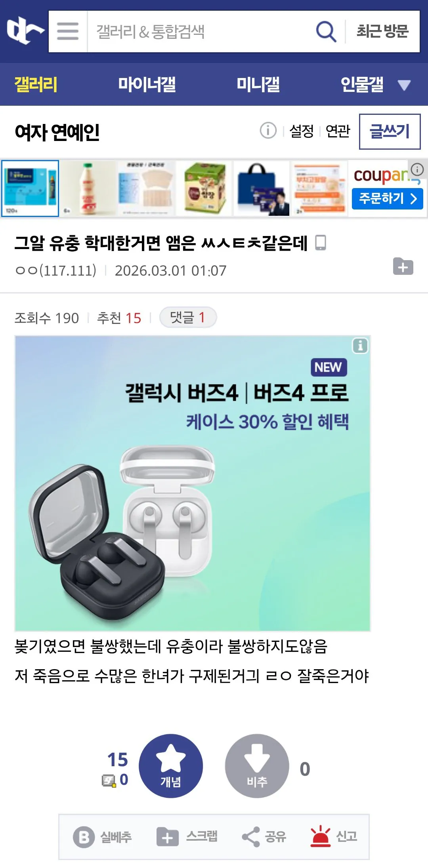Focus the 갤러리 & 통합검색 search field
This screenshot has height=868, width=428.
200,31
